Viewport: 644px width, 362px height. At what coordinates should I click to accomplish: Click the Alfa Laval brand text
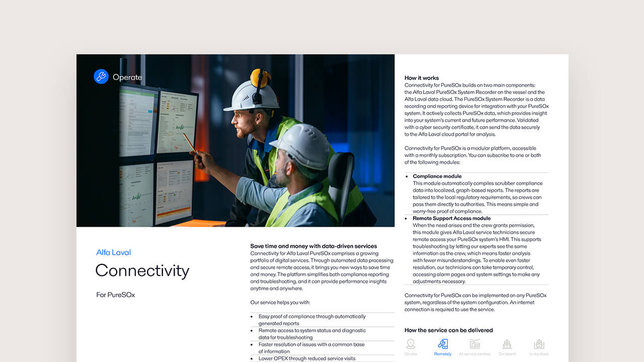114,252
